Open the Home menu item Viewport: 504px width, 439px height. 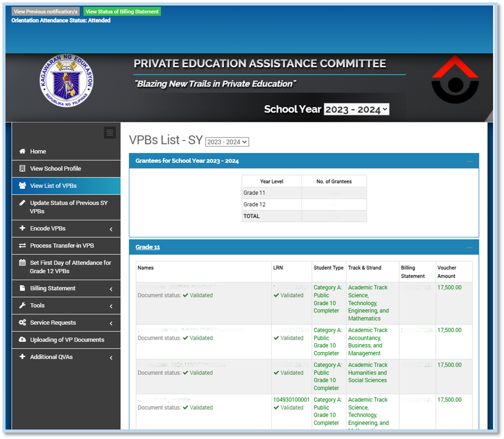coord(66,152)
